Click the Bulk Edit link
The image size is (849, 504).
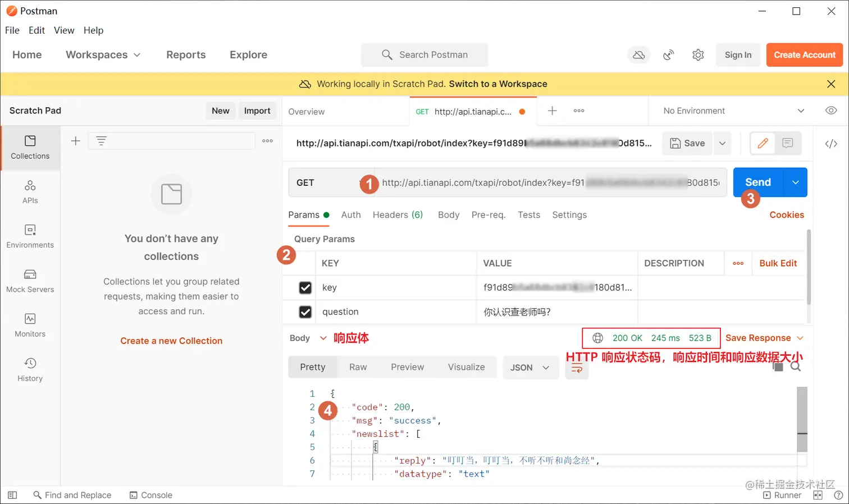click(x=778, y=263)
